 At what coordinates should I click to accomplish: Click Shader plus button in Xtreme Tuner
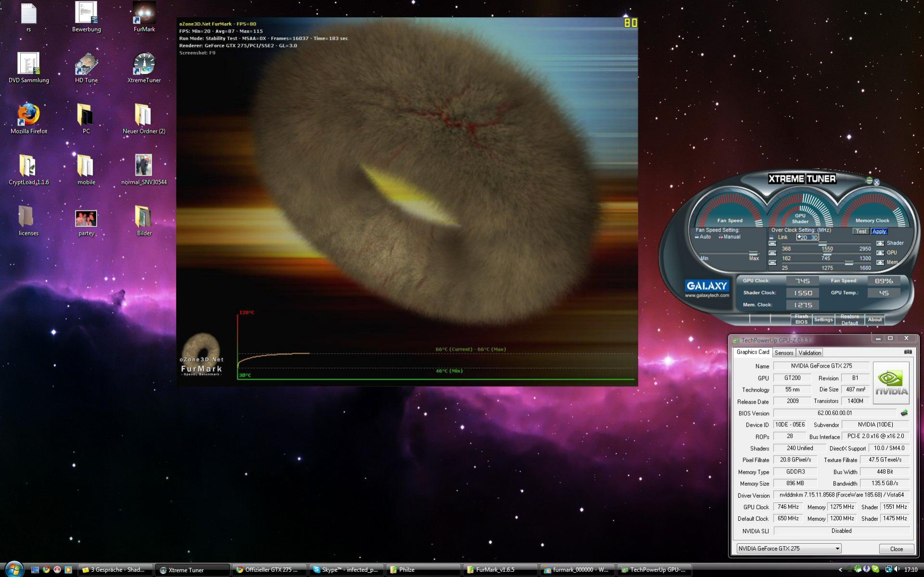880,244
